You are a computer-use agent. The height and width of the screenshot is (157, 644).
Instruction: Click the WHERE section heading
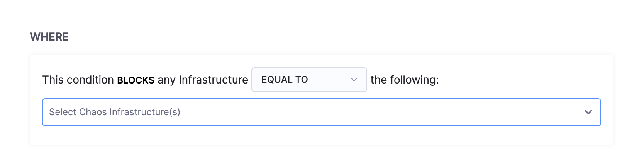coord(49,37)
